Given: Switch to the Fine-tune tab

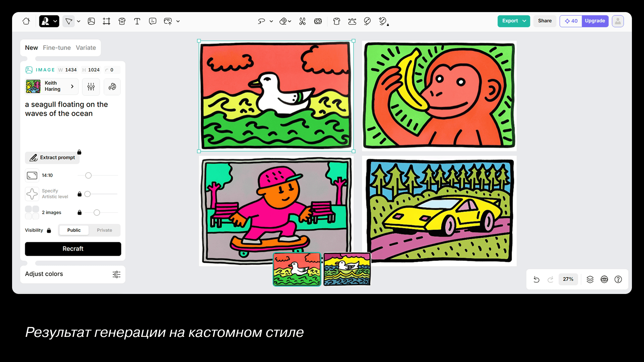Looking at the screenshot, I should pyautogui.click(x=57, y=48).
